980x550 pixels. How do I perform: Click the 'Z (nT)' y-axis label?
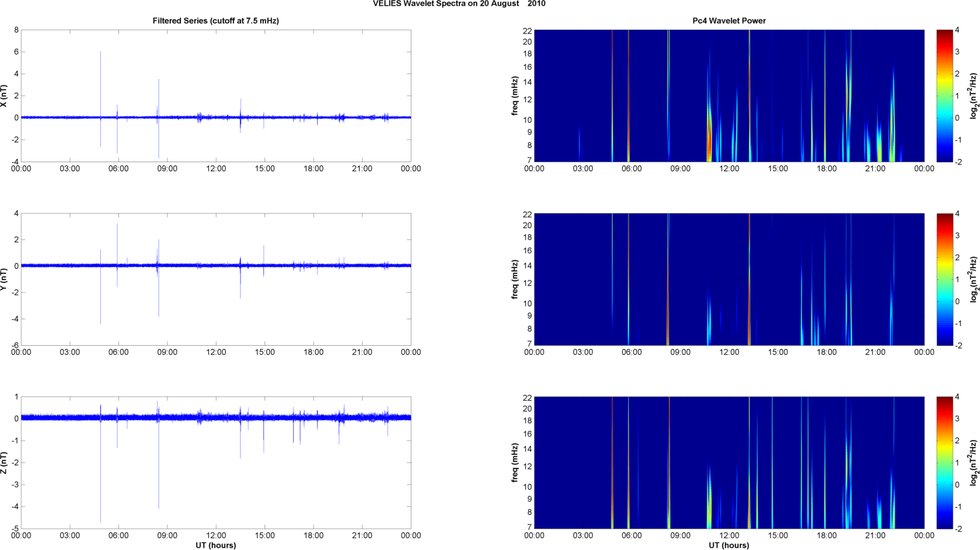pos(4,463)
